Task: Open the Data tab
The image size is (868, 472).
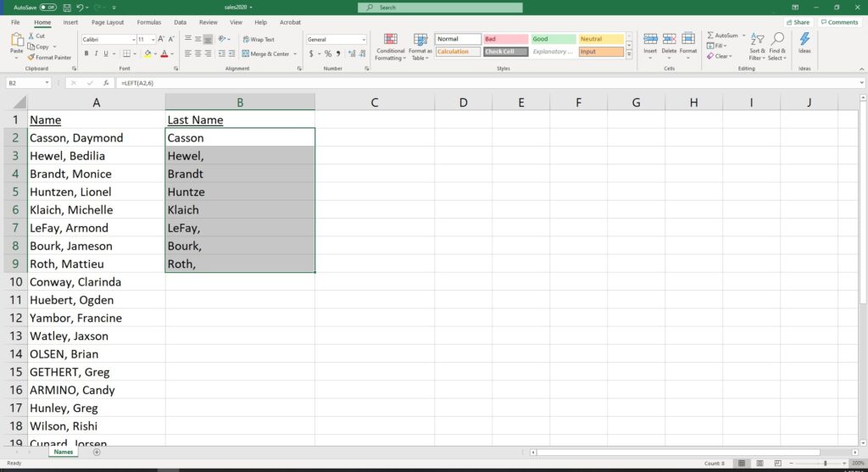Action: (180, 22)
